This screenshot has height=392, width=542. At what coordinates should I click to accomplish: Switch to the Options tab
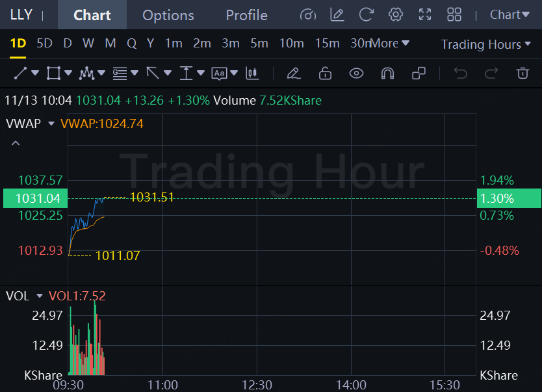point(168,15)
